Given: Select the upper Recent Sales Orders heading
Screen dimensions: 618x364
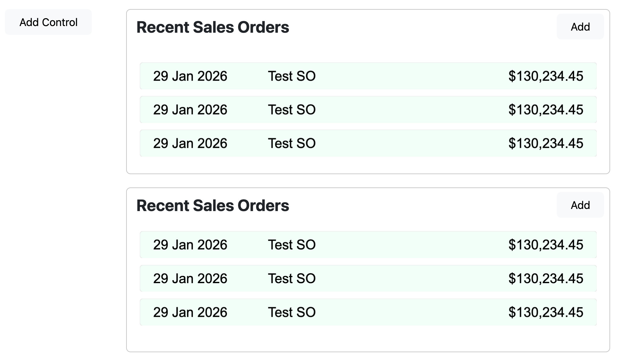Looking at the screenshot, I should coord(213,27).
